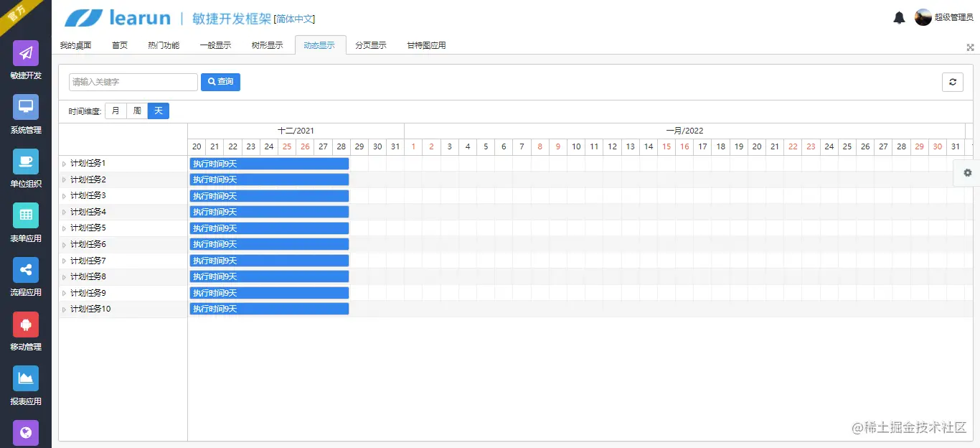Open the 表单应用 module

25,223
